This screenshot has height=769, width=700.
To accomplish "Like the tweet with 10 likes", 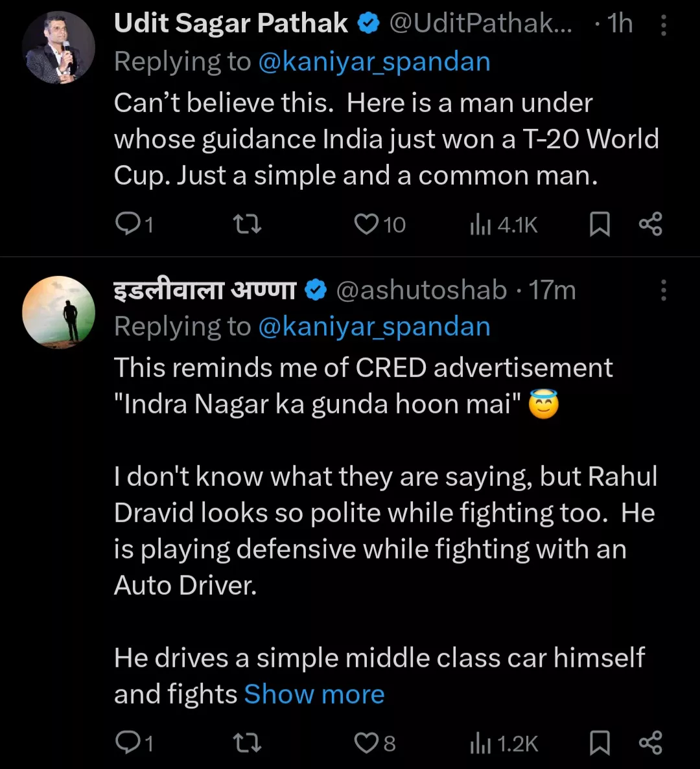I will coord(367,224).
